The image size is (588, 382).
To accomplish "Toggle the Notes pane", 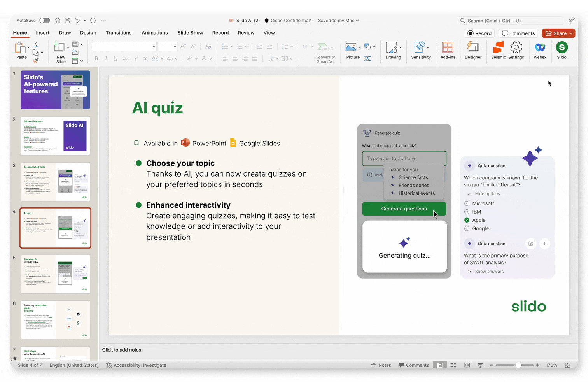I will point(381,365).
